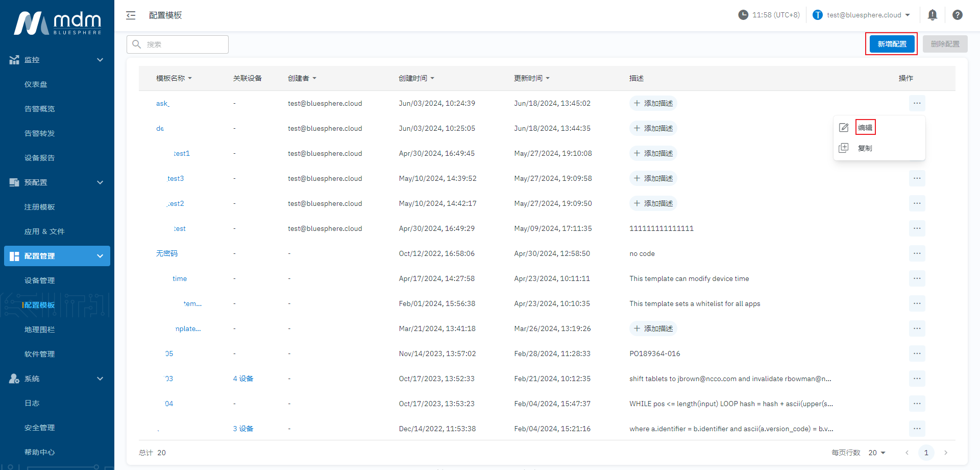Collapse the sidebar using the panel icon
This screenshot has height=470, width=980.
click(131, 15)
